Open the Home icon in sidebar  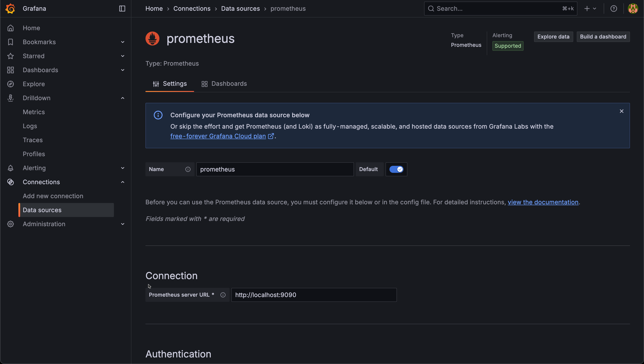point(10,28)
